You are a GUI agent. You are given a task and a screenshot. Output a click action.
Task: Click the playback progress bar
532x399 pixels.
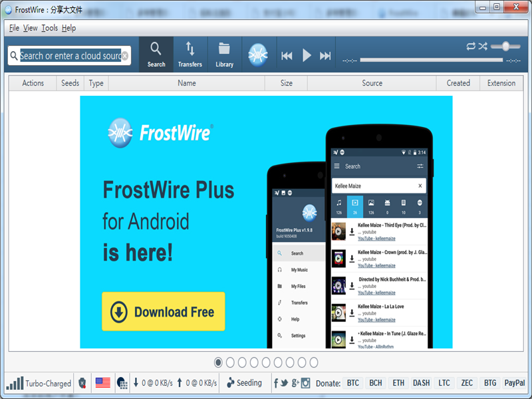click(x=431, y=60)
